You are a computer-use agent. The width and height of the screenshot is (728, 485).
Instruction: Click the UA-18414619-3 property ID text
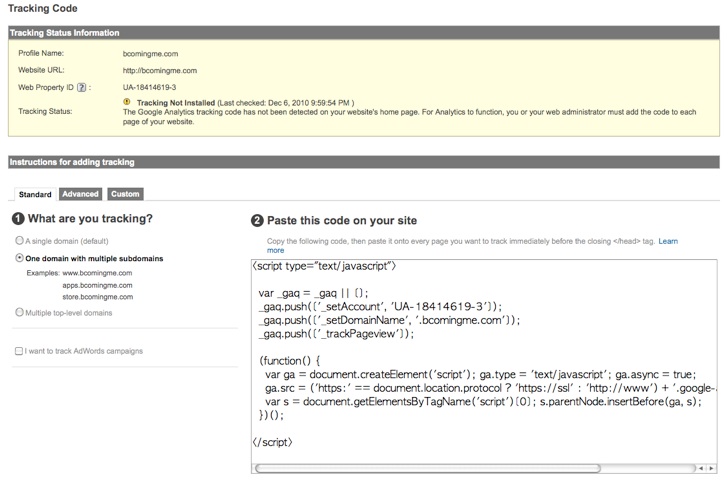click(150, 87)
